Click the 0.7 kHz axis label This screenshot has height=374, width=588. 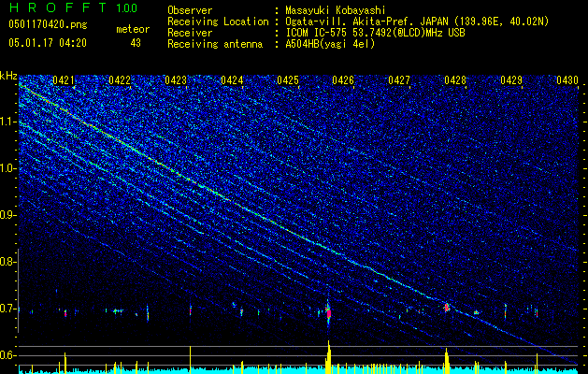coord(8,309)
